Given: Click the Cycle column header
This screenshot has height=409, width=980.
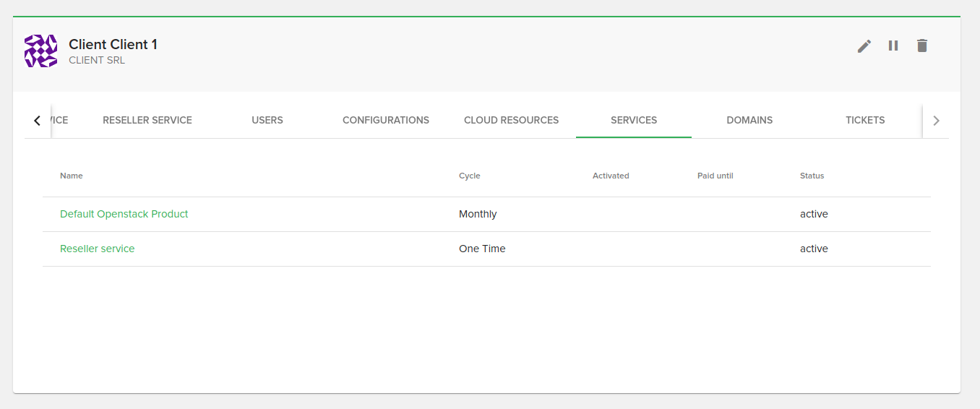Looking at the screenshot, I should pyautogui.click(x=469, y=176).
